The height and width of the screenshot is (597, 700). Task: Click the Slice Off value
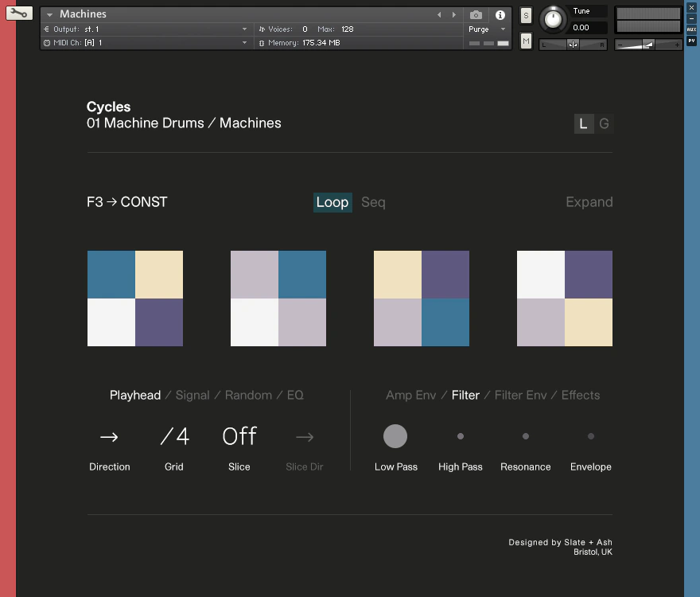[x=239, y=436]
